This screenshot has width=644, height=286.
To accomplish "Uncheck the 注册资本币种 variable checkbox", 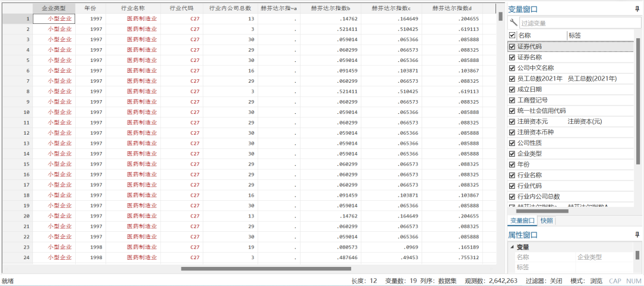I will point(512,132).
